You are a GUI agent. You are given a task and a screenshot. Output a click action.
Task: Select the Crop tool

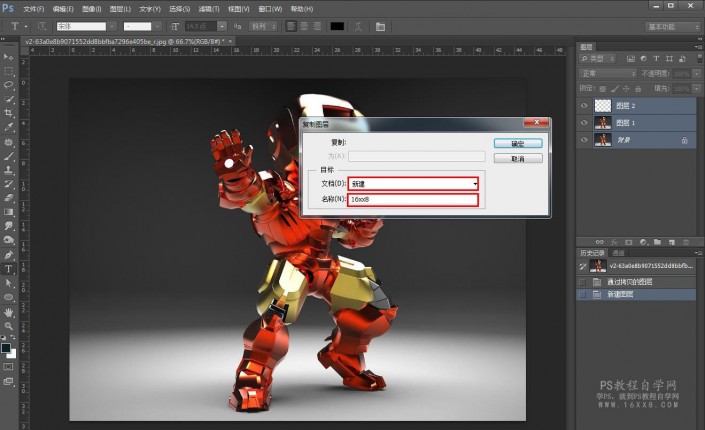9,113
